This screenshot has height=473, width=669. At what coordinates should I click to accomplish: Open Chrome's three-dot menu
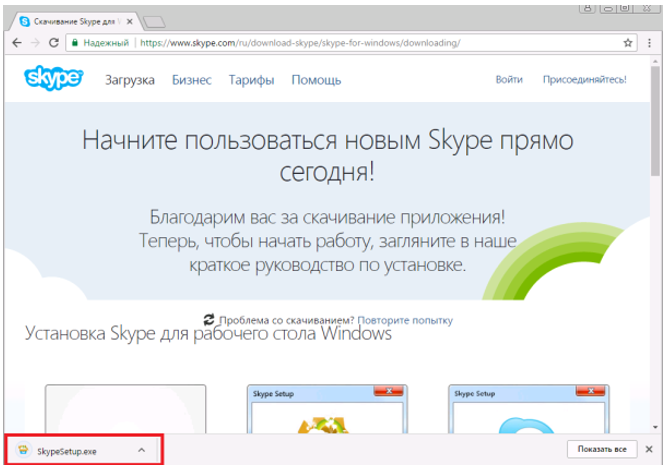[x=649, y=43]
